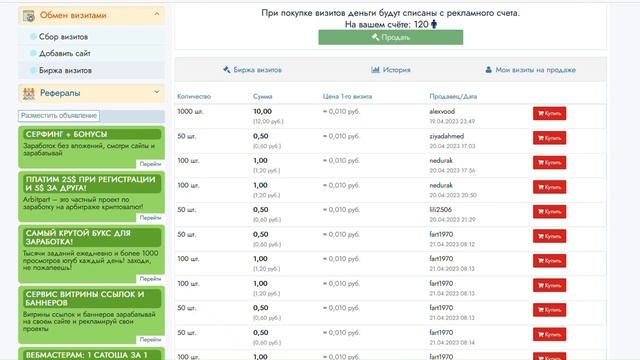Buy fart1970 lot dated 08:14
Screen dimensions: 640x360
[549, 334]
